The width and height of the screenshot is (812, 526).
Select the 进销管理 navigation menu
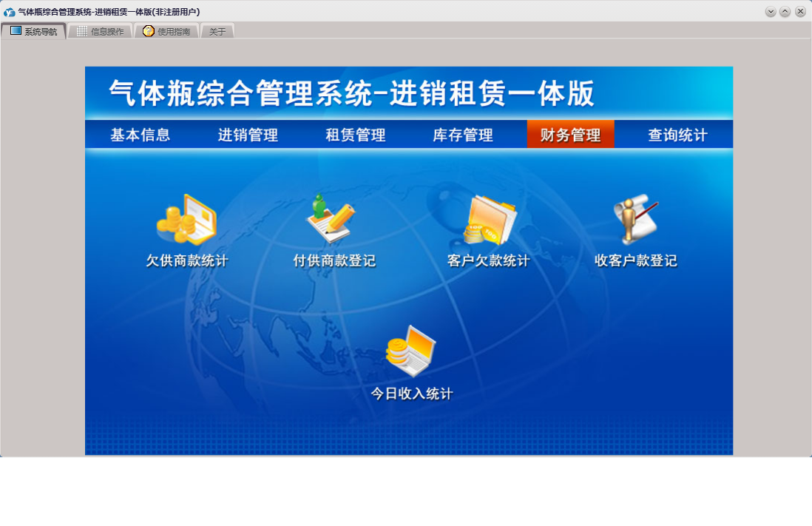click(x=248, y=135)
